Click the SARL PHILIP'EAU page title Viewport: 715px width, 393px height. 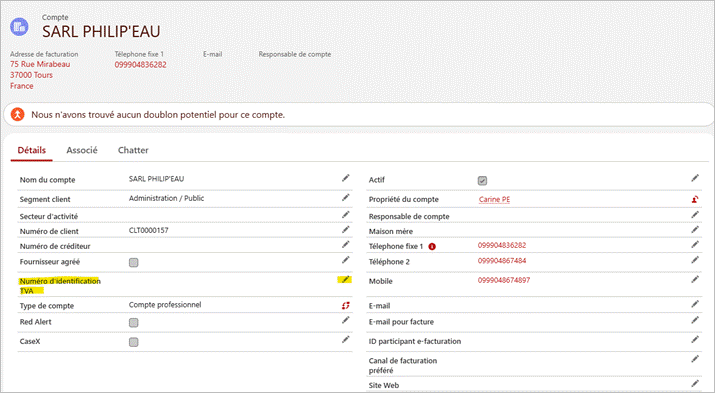pos(101,31)
